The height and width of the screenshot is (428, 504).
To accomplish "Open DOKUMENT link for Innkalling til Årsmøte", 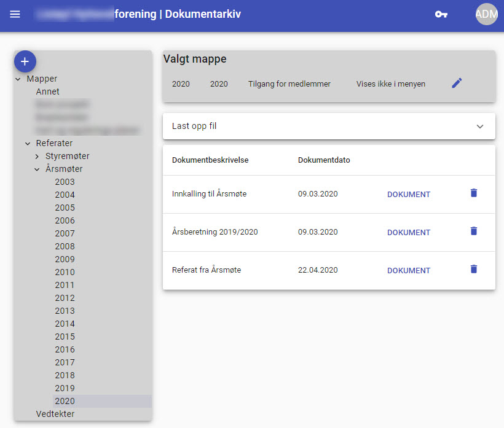I will 408,195.
